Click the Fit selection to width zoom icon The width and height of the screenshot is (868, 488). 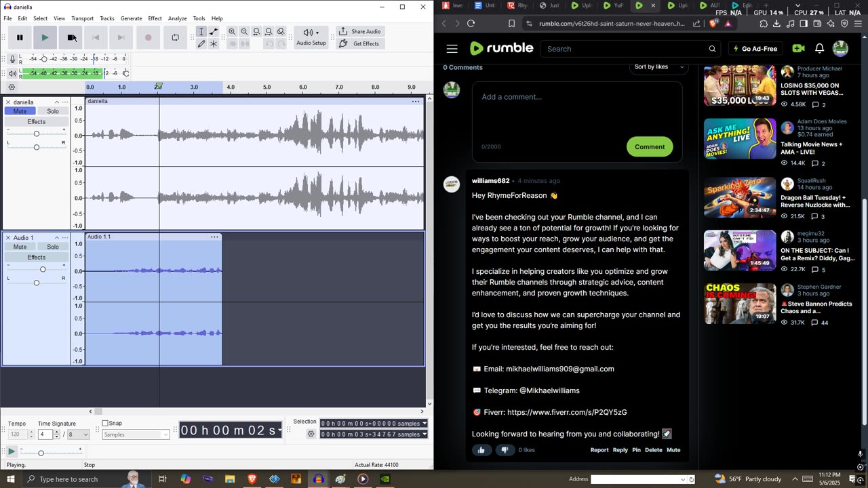click(256, 32)
